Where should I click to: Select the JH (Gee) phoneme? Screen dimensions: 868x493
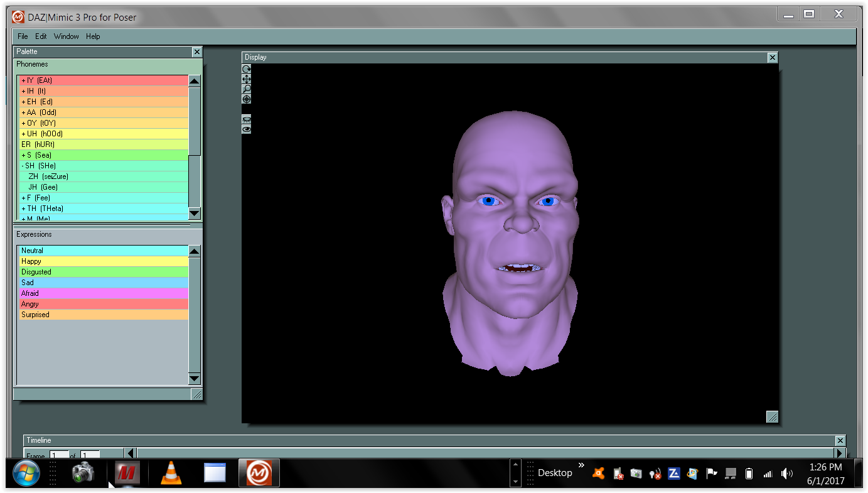pyautogui.click(x=104, y=187)
